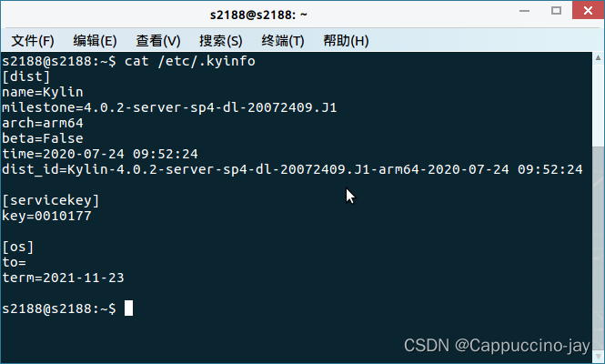Maximize the terminal window
The height and width of the screenshot is (364, 605).
556,10
